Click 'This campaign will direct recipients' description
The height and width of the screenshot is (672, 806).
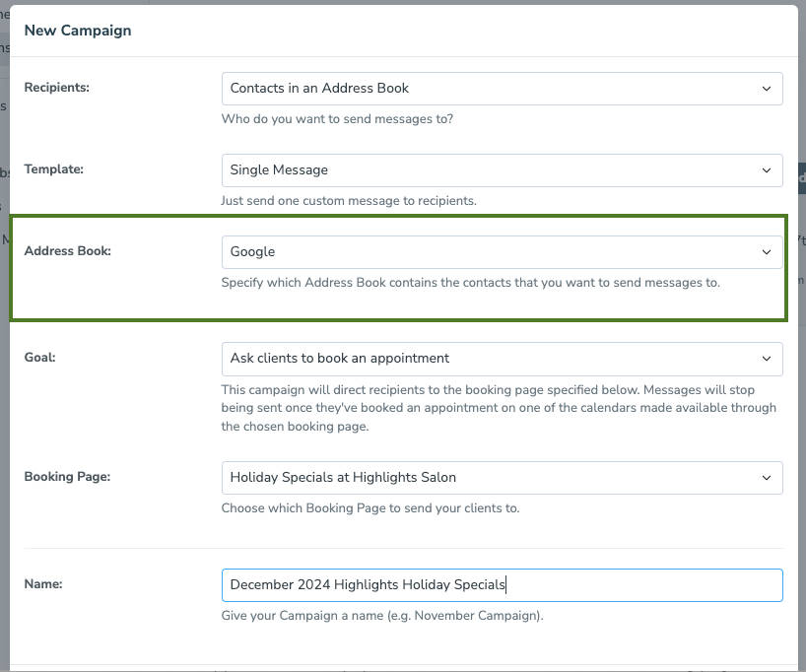(x=499, y=408)
